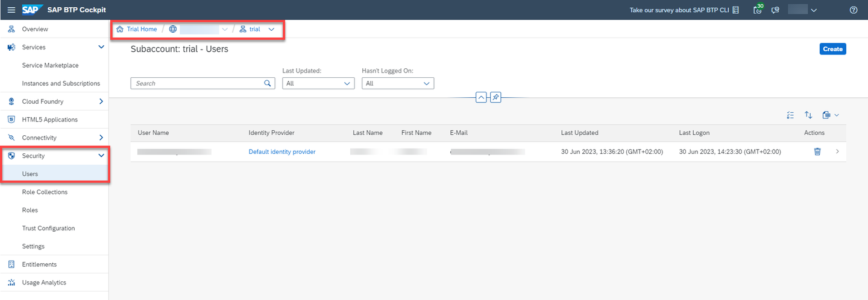Click the HTML5 Applications icon
This screenshot has width=868, height=300.
(11, 120)
